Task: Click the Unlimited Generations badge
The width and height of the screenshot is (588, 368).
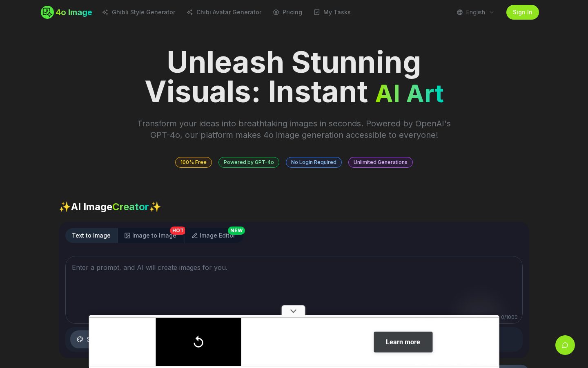Action: tap(381, 162)
